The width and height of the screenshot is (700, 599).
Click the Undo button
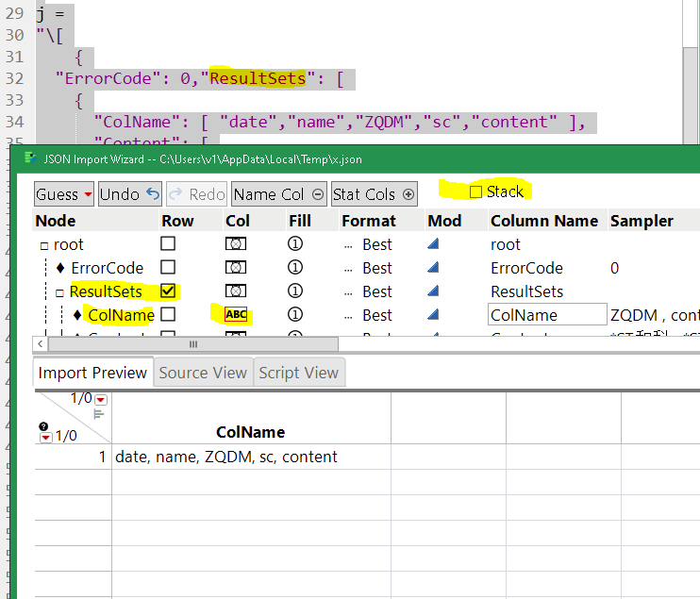(x=130, y=194)
